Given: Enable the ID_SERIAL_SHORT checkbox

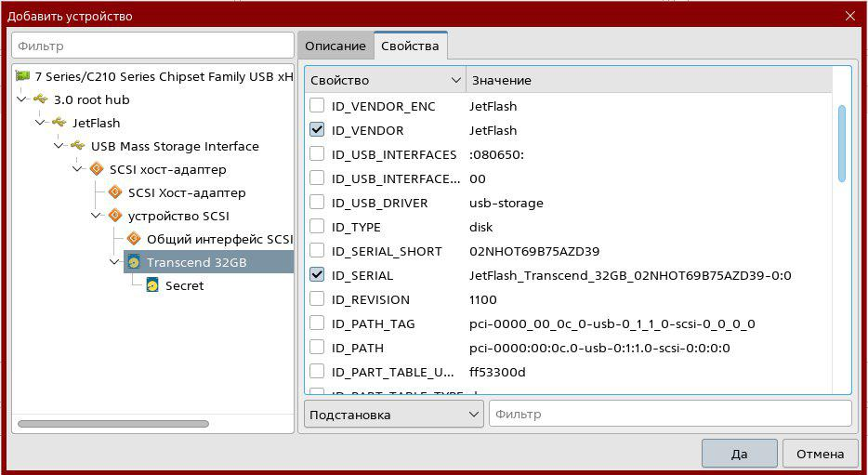Looking at the screenshot, I should (317, 251).
